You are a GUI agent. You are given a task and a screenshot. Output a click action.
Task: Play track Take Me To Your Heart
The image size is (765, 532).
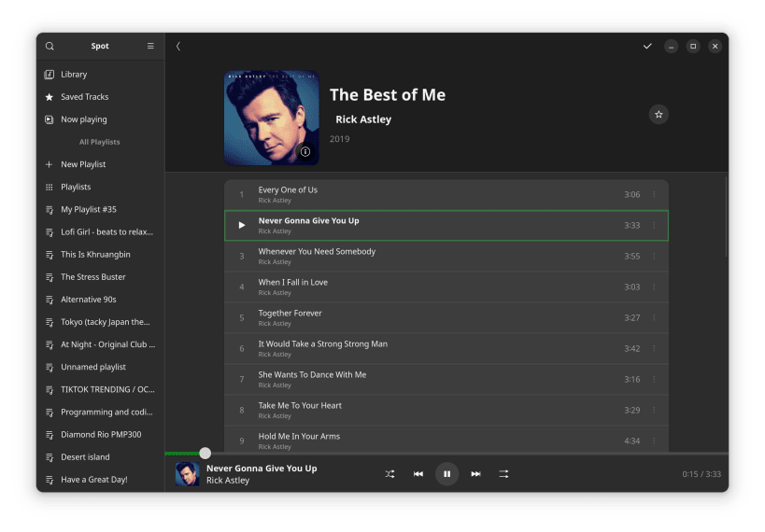click(446, 410)
